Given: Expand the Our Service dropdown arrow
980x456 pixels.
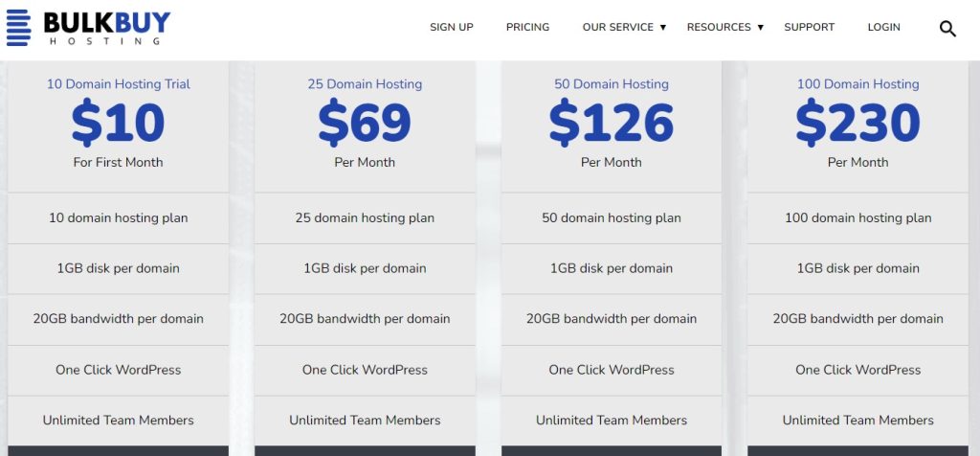Looking at the screenshot, I should 662,28.
